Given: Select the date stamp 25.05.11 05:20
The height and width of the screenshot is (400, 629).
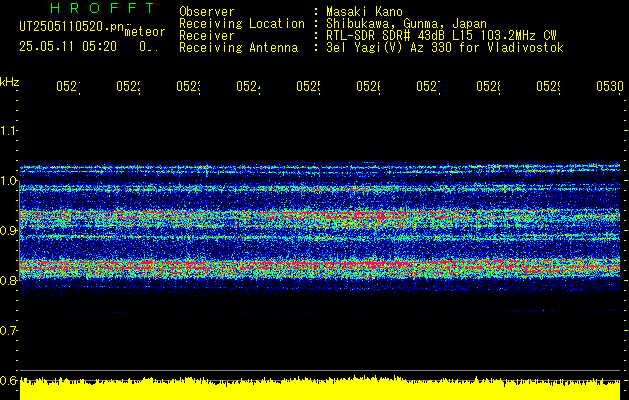Looking at the screenshot, I should (68, 47).
